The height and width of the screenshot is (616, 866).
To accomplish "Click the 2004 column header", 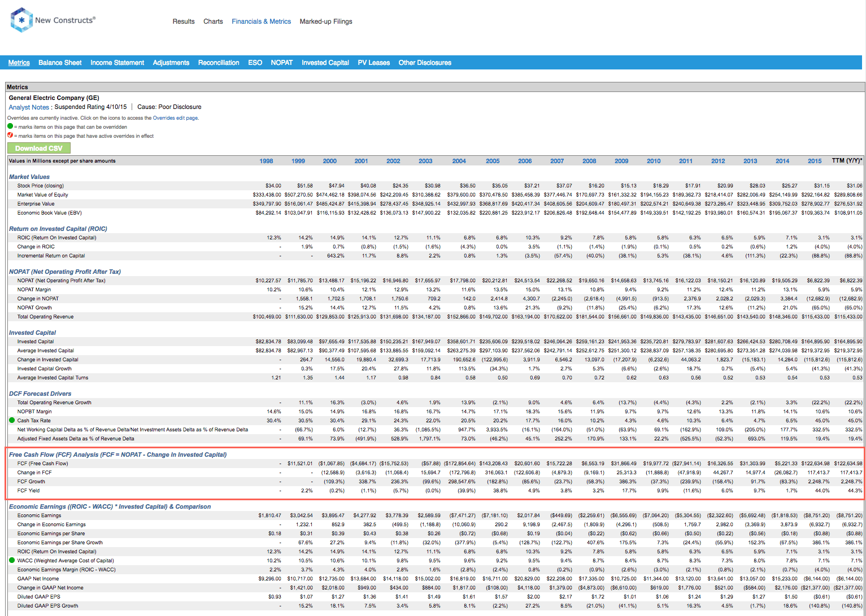I will 459,161.
